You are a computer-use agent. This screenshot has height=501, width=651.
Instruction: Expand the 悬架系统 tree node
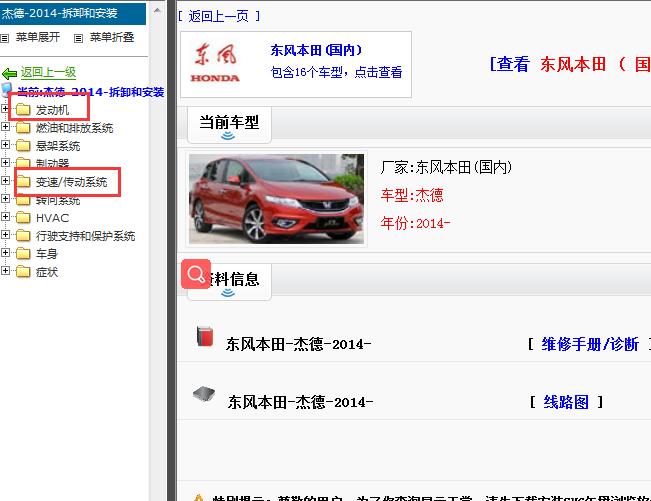5,144
